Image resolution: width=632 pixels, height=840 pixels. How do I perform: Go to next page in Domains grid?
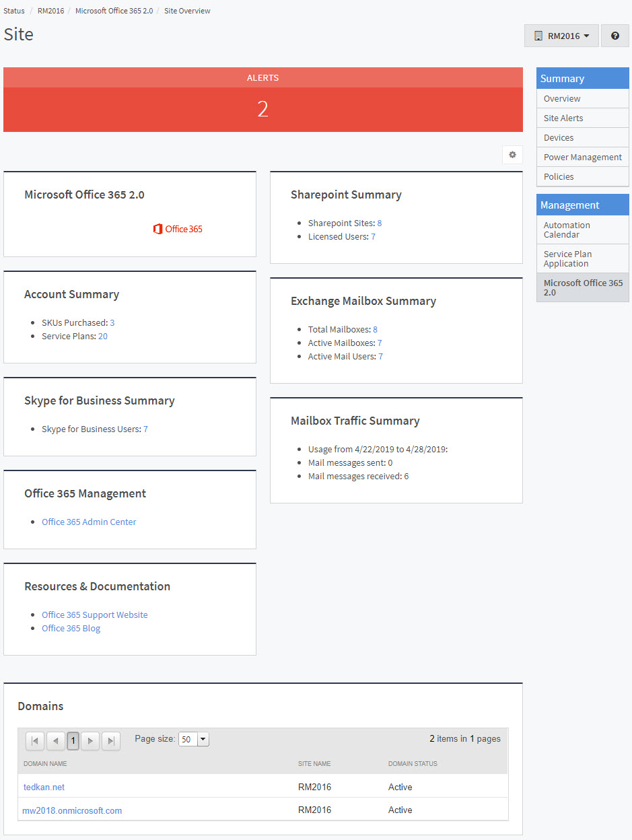[x=90, y=741]
